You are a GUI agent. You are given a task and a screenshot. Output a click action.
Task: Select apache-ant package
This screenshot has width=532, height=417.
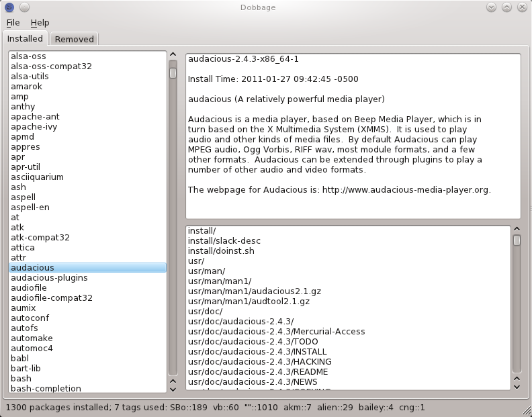(x=87, y=116)
